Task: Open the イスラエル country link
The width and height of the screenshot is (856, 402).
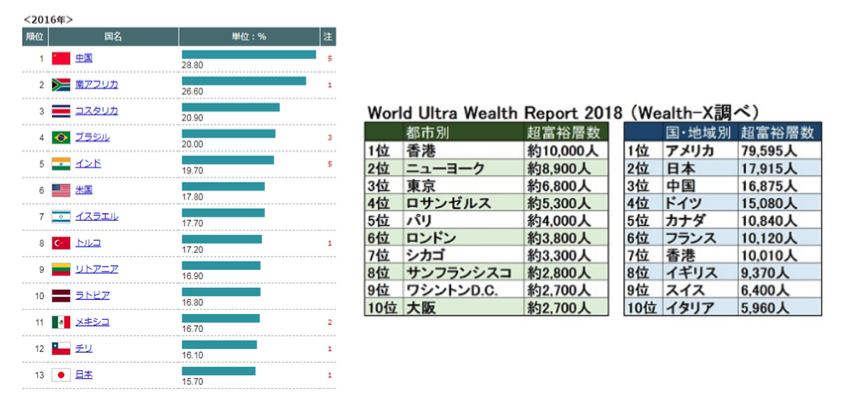Action: (x=97, y=216)
